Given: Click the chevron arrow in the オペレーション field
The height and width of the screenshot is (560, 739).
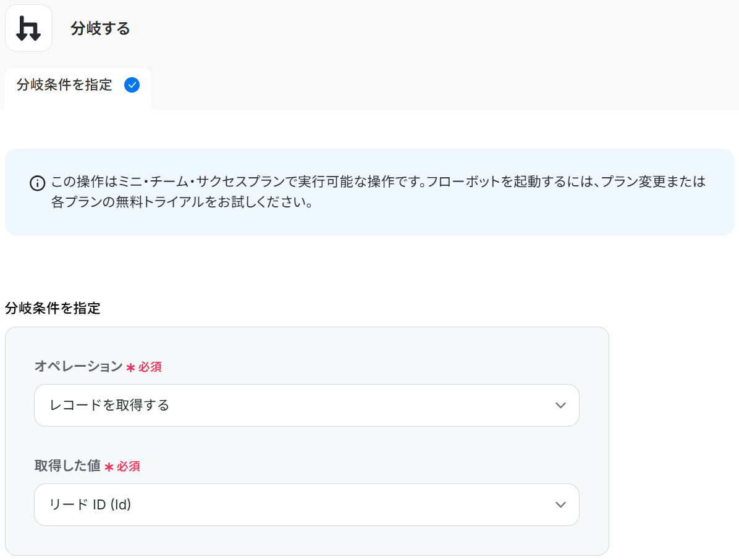Looking at the screenshot, I should [560, 406].
